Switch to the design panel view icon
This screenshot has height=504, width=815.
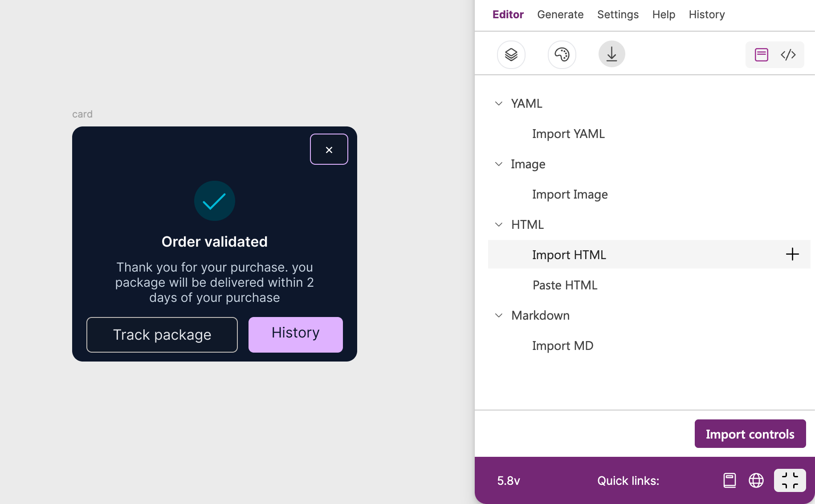coord(762,55)
